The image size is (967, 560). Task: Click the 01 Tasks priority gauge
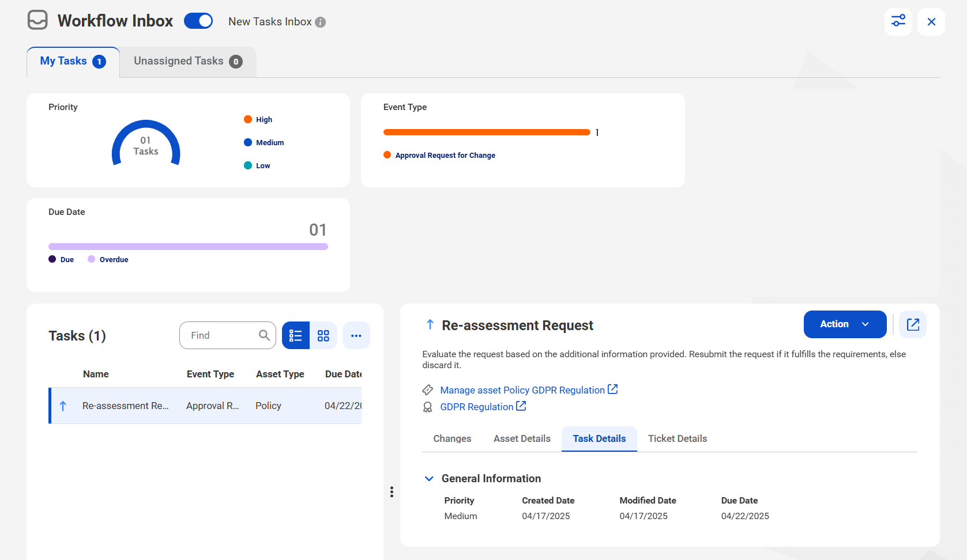point(146,144)
